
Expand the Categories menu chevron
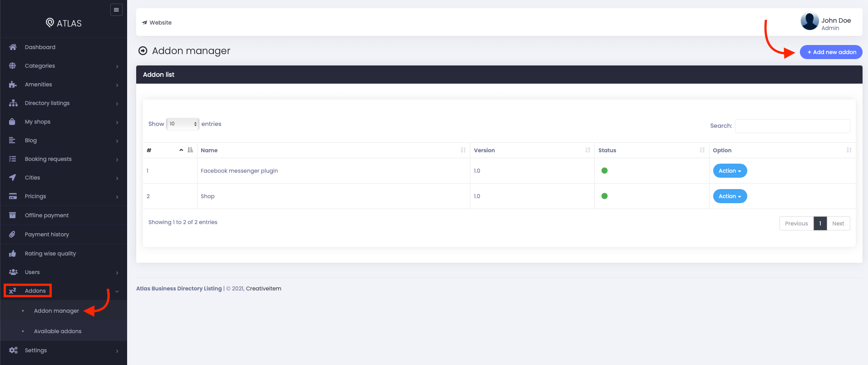[x=117, y=66]
